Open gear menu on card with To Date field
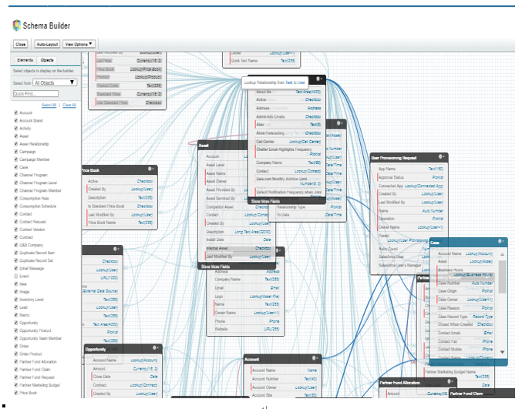Screen dimensions: 532x409 click(340, 123)
